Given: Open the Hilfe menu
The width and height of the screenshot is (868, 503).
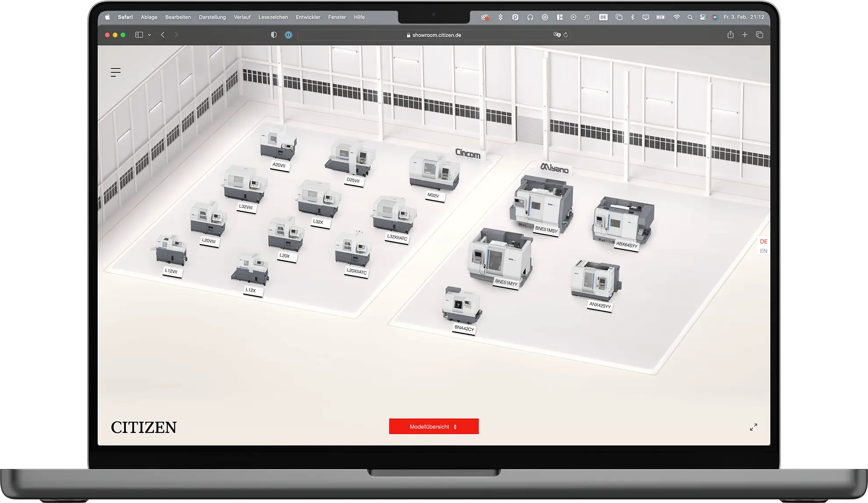Looking at the screenshot, I should (359, 17).
